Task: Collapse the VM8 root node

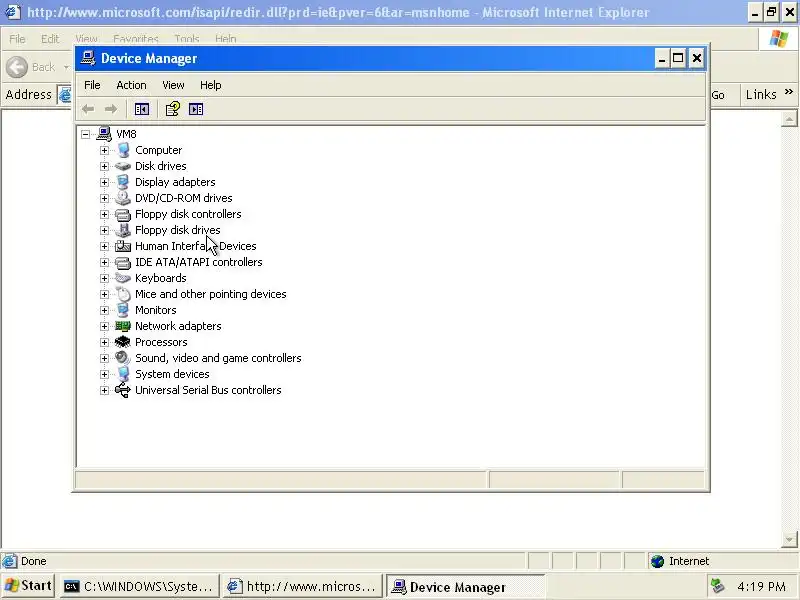Action: pos(86,134)
